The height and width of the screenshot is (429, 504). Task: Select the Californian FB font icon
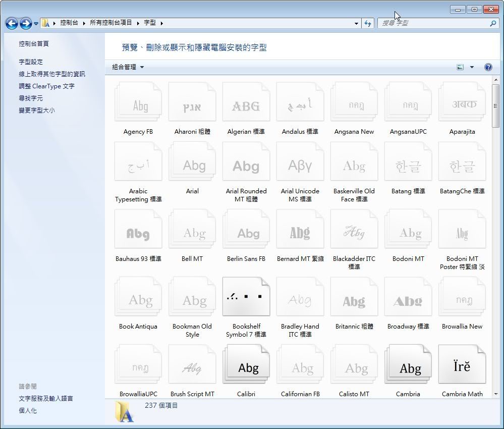click(300, 364)
